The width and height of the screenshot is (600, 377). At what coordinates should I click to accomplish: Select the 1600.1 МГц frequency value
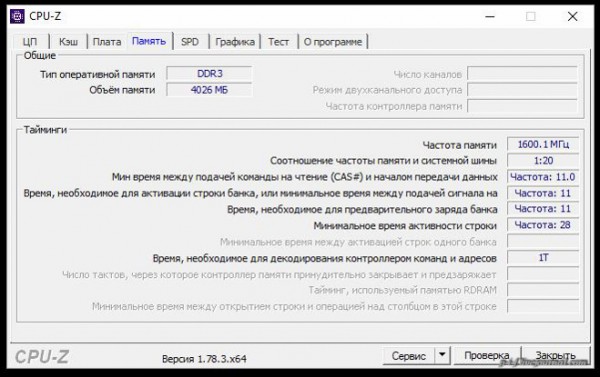point(543,144)
